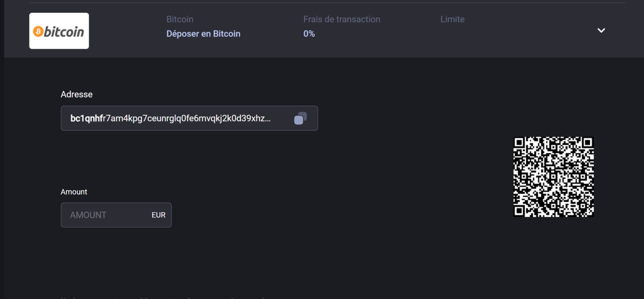The width and height of the screenshot is (644, 299).
Task: Click the Frais de transaction heading
Action: (342, 19)
